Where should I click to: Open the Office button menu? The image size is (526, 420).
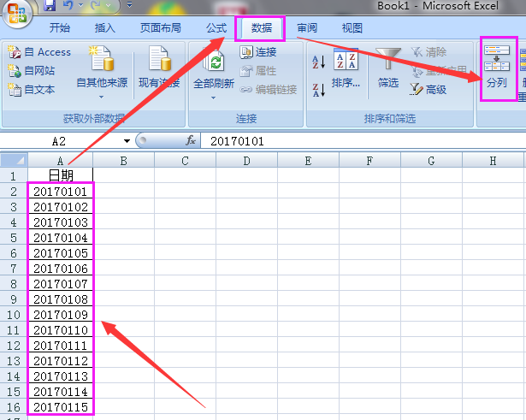click(17, 14)
